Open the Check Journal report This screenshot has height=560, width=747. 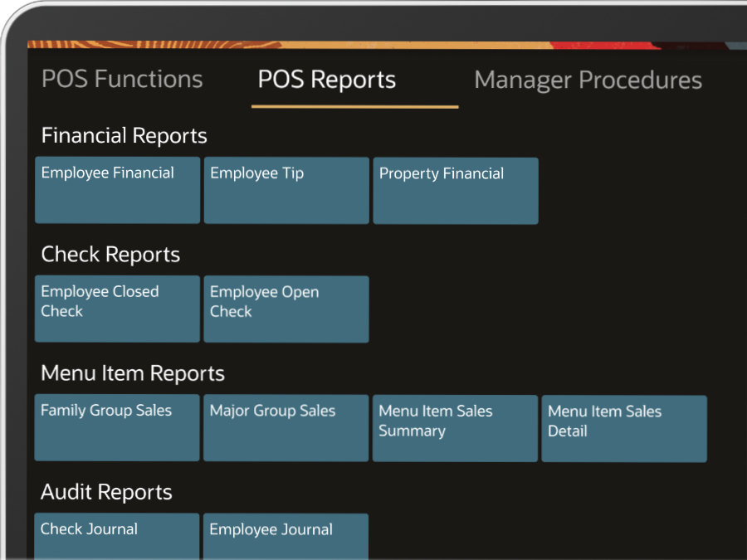[x=117, y=537]
